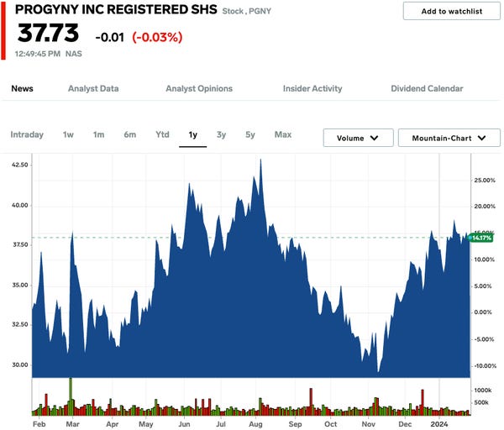Click the Jun label on time axis
This screenshot has height=430, width=504.
(x=184, y=424)
